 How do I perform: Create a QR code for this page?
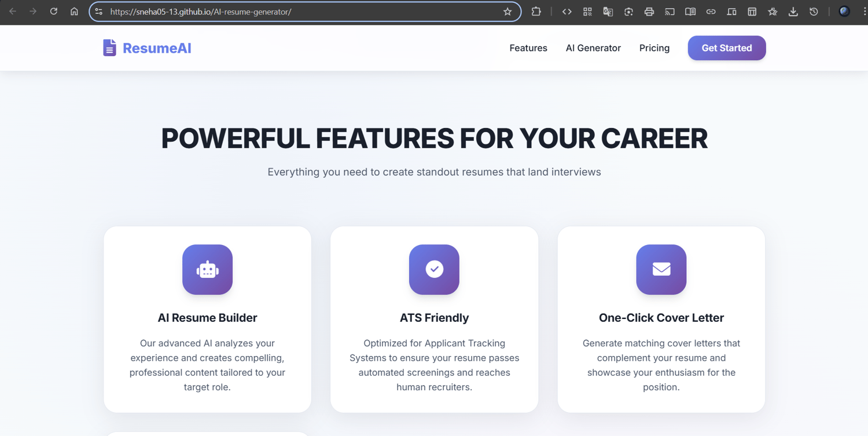(x=587, y=12)
